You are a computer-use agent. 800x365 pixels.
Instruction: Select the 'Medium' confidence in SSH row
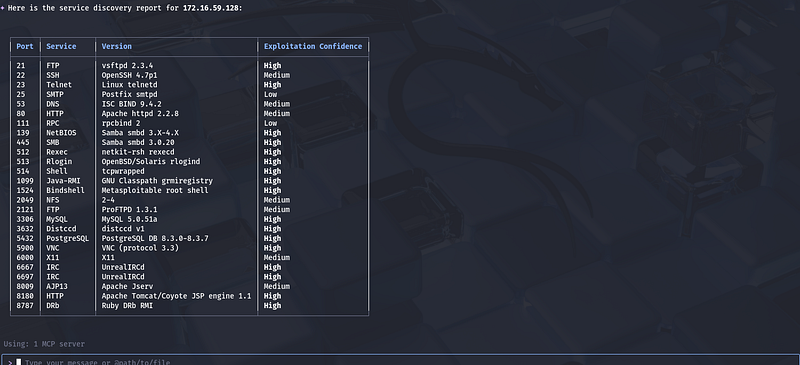coord(277,75)
